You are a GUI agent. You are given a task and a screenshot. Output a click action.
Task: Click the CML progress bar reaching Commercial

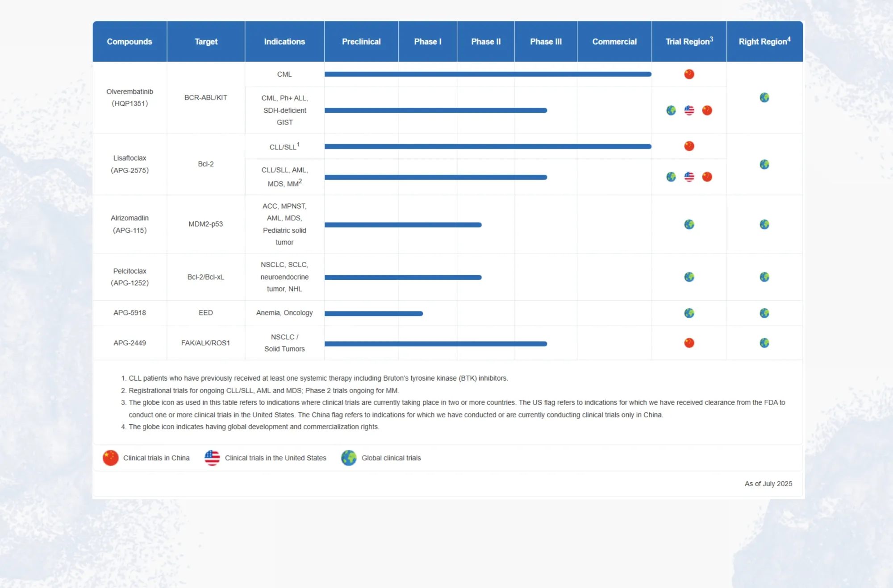[x=487, y=74]
